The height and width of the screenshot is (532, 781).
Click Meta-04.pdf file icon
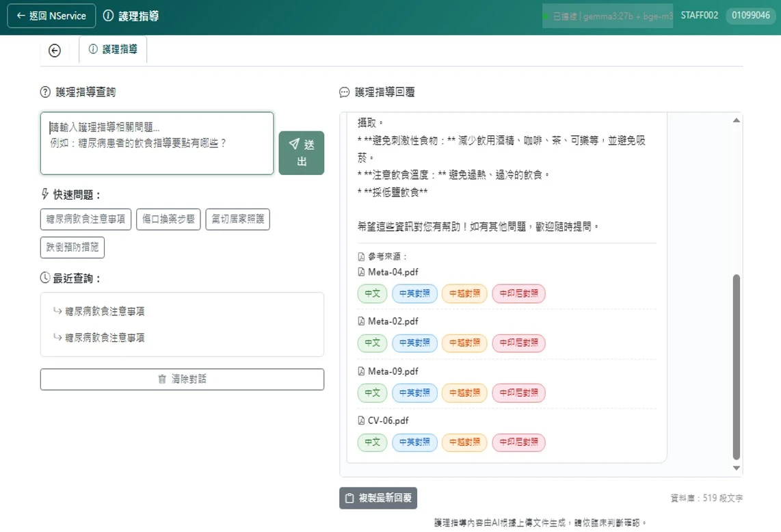coord(361,272)
